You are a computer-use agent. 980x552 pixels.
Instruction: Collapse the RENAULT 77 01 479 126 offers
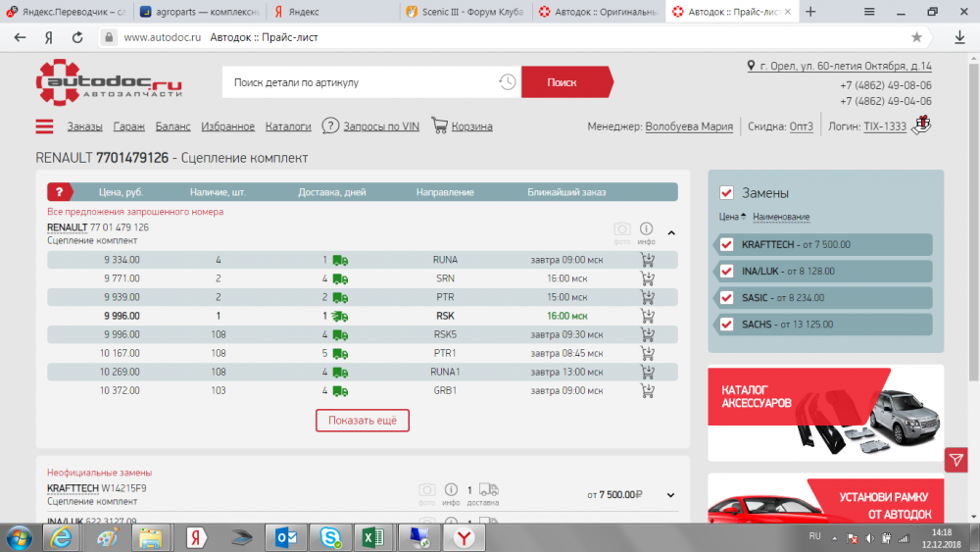tap(671, 233)
